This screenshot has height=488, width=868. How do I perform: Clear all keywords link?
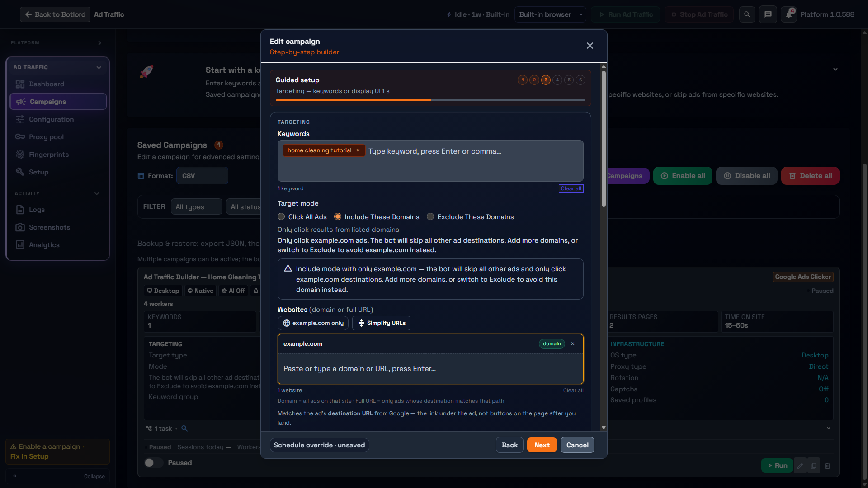[x=571, y=188]
